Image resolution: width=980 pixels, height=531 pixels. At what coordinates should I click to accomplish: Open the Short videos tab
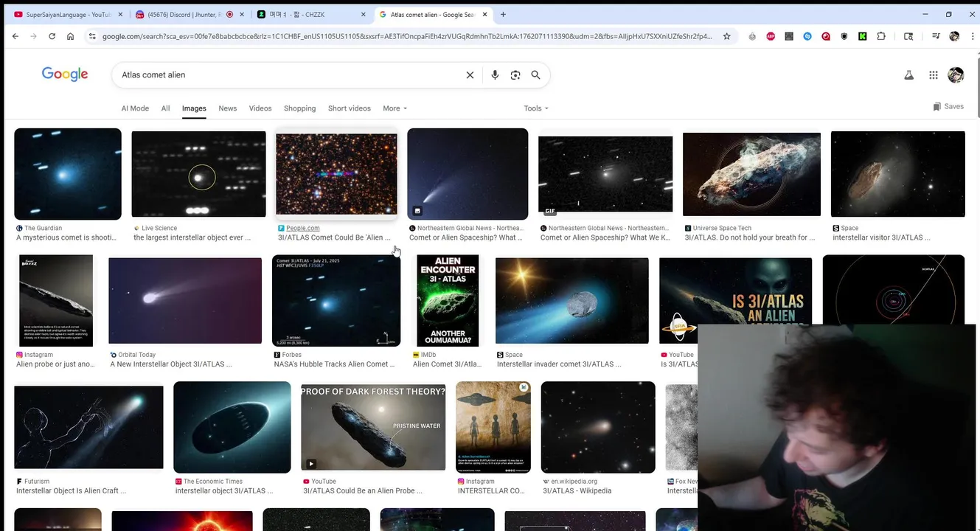[x=350, y=108]
